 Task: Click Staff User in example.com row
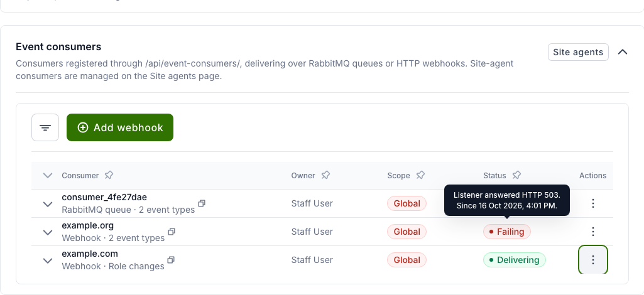[312, 260]
